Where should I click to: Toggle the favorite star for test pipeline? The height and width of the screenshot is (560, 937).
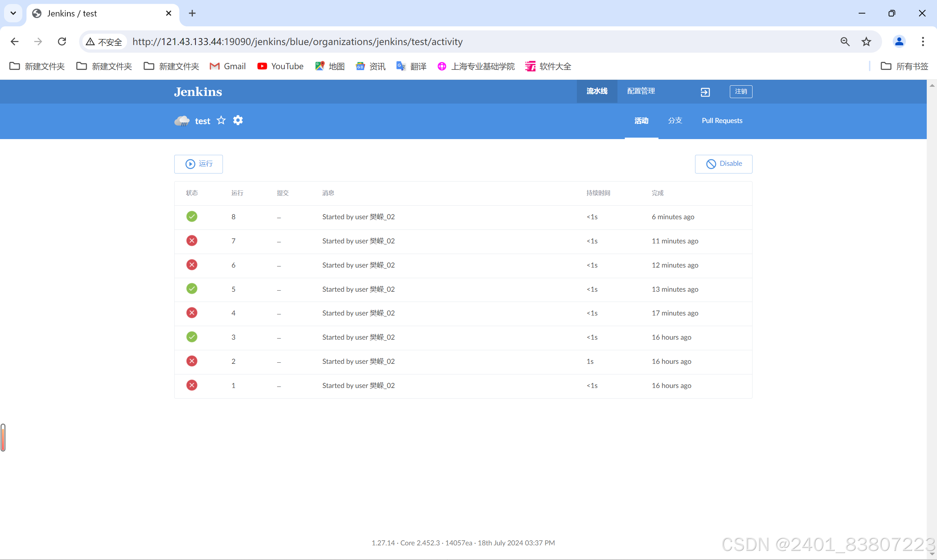221,120
